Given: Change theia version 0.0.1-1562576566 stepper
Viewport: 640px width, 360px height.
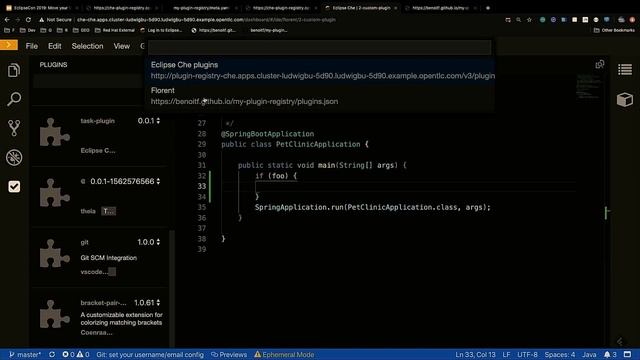Looking at the screenshot, I should coord(158,181).
